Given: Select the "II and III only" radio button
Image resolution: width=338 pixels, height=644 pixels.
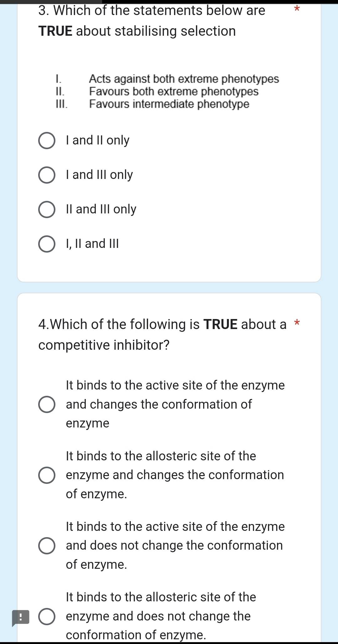Looking at the screenshot, I should click(x=47, y=210).
